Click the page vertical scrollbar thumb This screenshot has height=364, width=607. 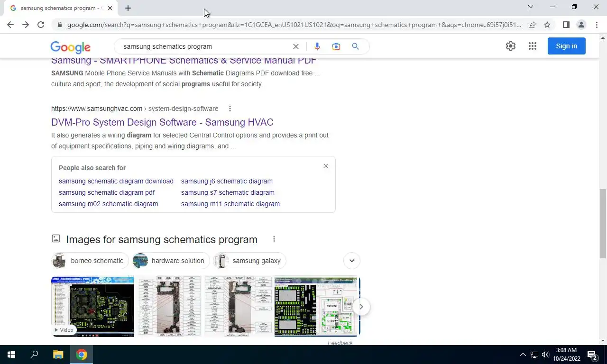603,224
